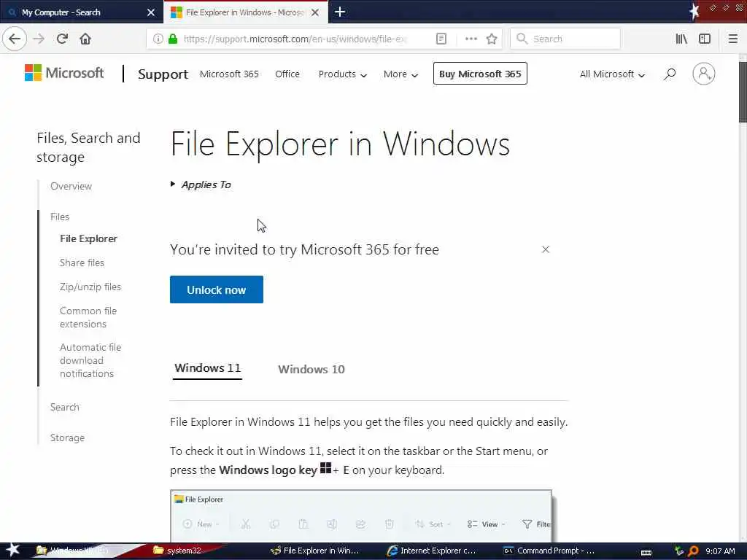Image resolution: width=747 pixels, height=560 pixels.
Task: Open the browser hamburger menu
Action: tap(732, 39)
